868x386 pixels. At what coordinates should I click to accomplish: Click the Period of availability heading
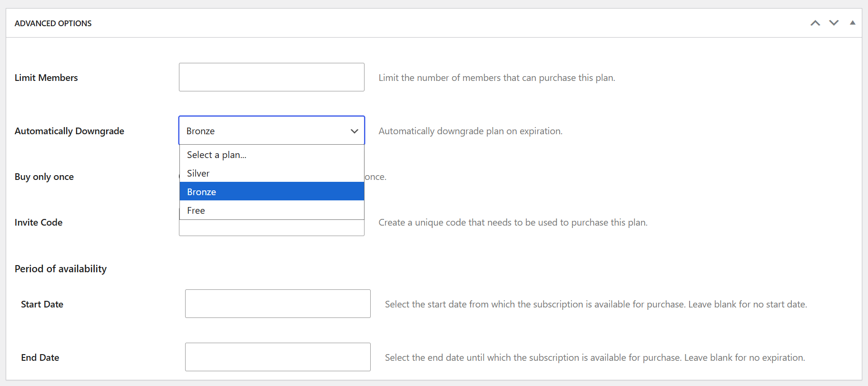pos(60,268)
